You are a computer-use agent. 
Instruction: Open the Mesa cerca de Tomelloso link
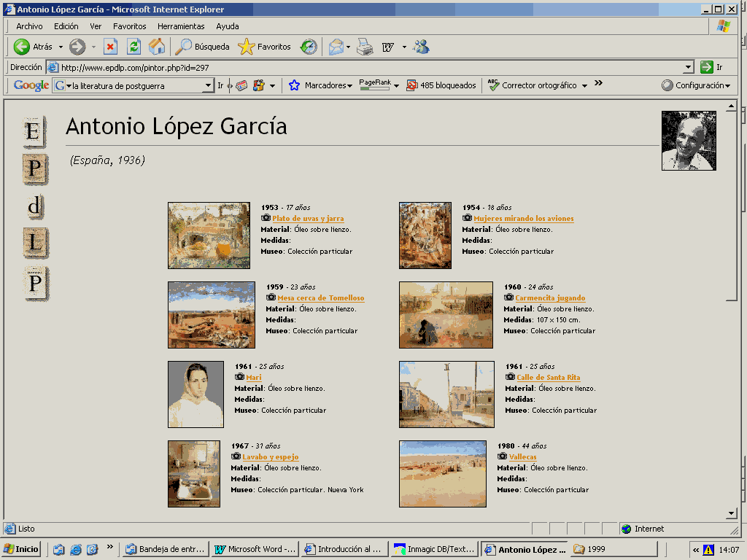tap(321, 297)
